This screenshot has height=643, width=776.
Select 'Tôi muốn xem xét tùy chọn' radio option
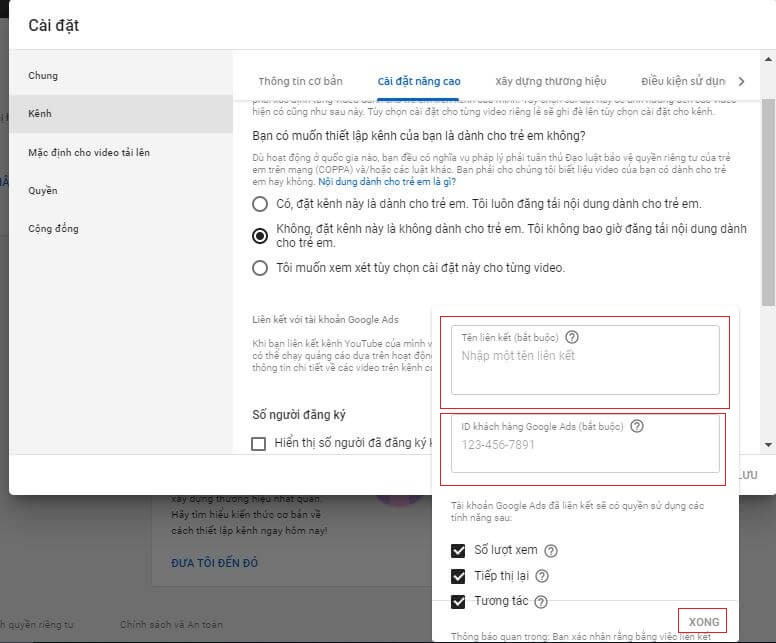click(260, 268)
